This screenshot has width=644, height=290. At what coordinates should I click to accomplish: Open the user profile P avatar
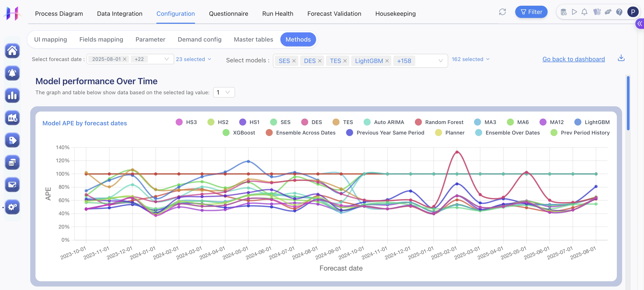coord(633,12)
